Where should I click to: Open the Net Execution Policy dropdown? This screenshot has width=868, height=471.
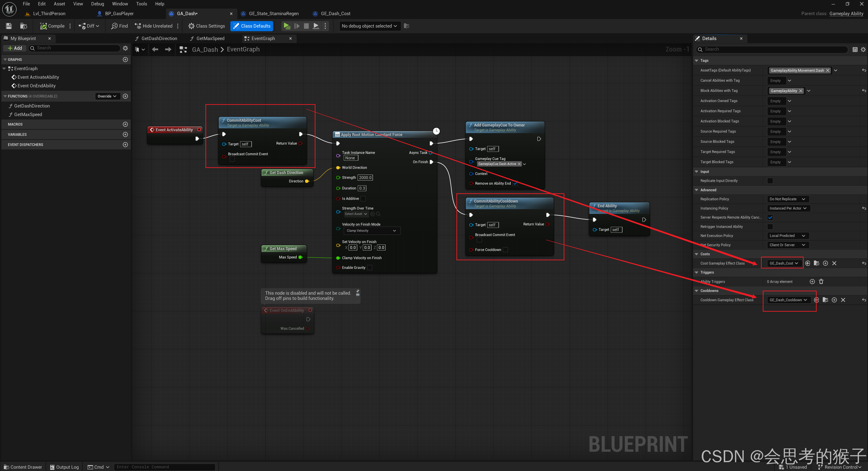point(787,236)
